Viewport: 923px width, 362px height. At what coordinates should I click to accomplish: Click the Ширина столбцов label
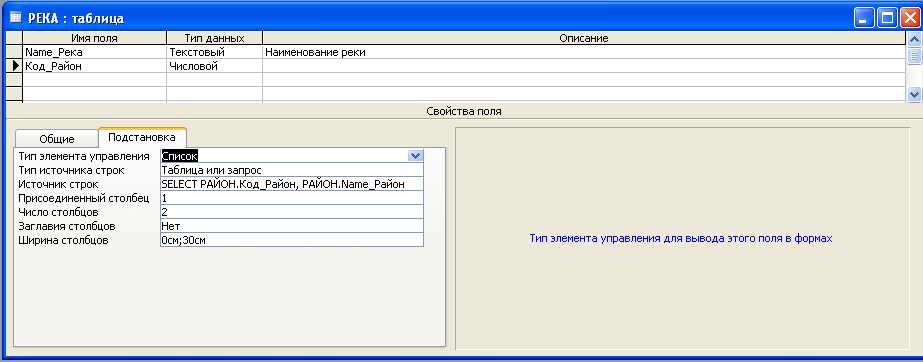tap(63, 240)
